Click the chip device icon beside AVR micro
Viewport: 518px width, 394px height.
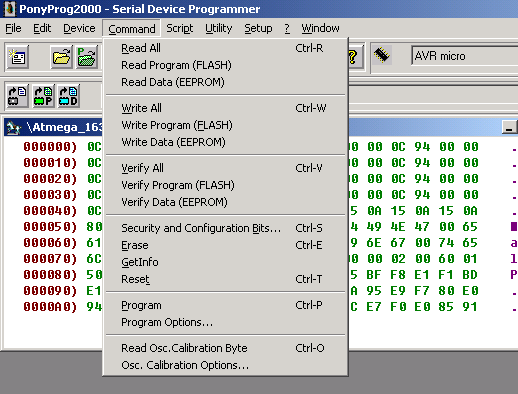click(382, 55)
